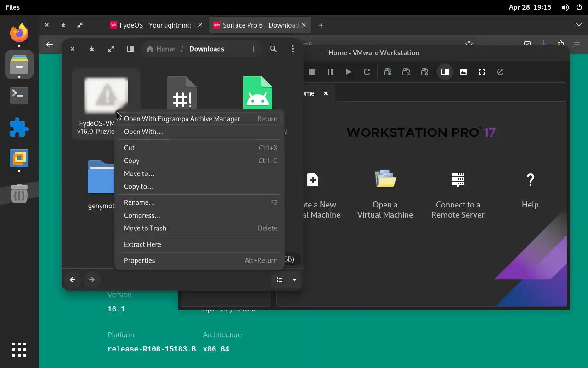
Task: Select the green Android APK file
Action: [x=258, y=93]
